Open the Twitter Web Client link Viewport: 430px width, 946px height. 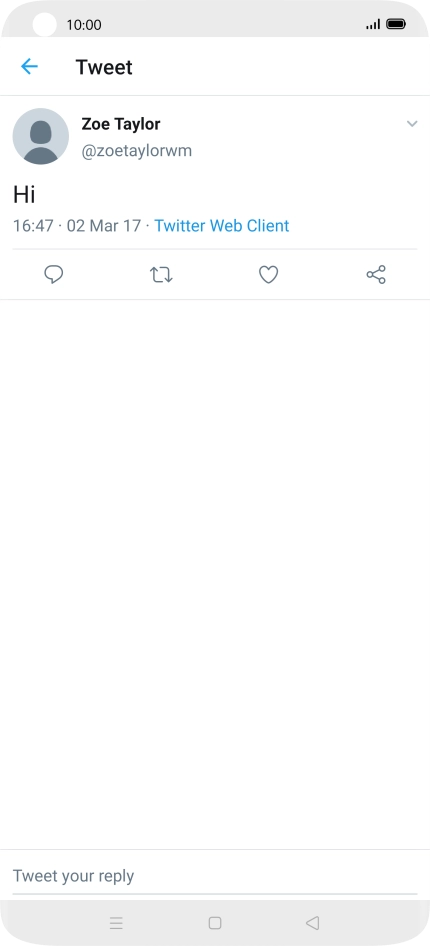[222, 226]
